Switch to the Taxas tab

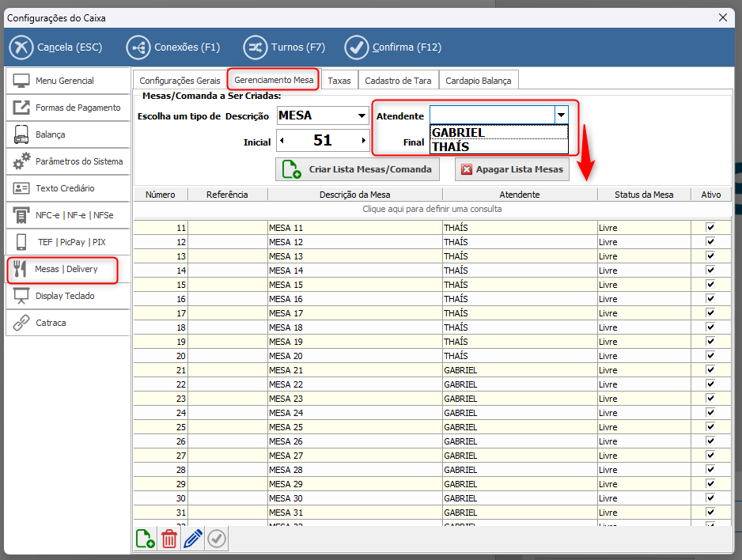339,81
